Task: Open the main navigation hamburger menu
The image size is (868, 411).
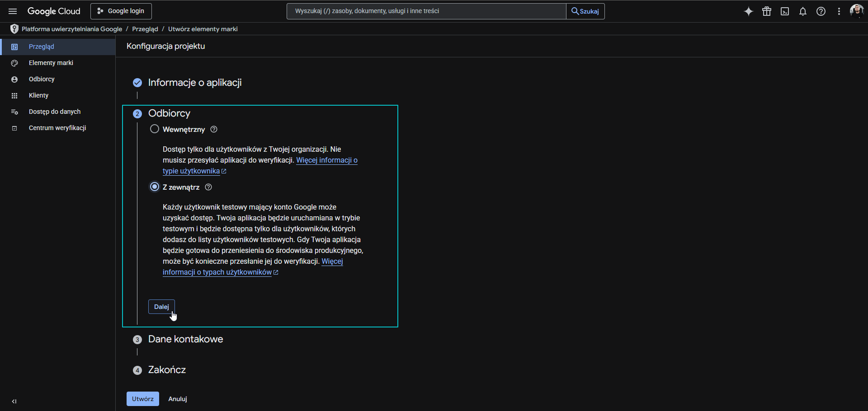Action: 13,11
